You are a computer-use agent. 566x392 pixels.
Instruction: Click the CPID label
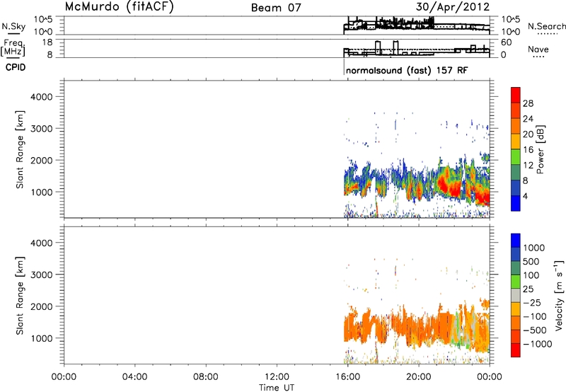click(16, 67)
